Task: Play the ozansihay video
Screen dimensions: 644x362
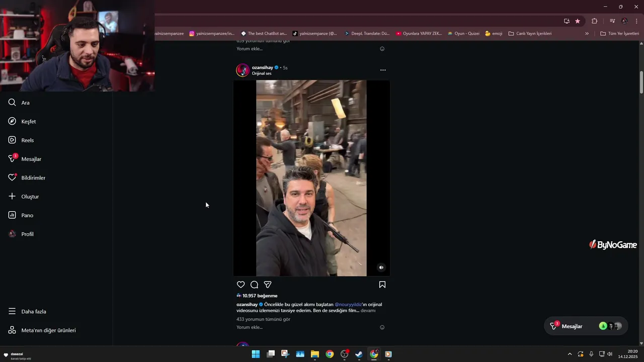Action: pyautogui.click(x=311, y=178)
